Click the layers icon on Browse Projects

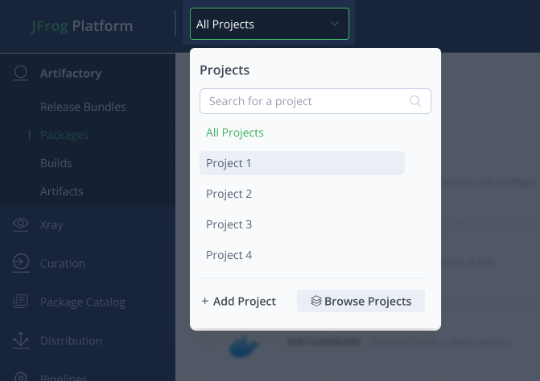pos(316,301)
